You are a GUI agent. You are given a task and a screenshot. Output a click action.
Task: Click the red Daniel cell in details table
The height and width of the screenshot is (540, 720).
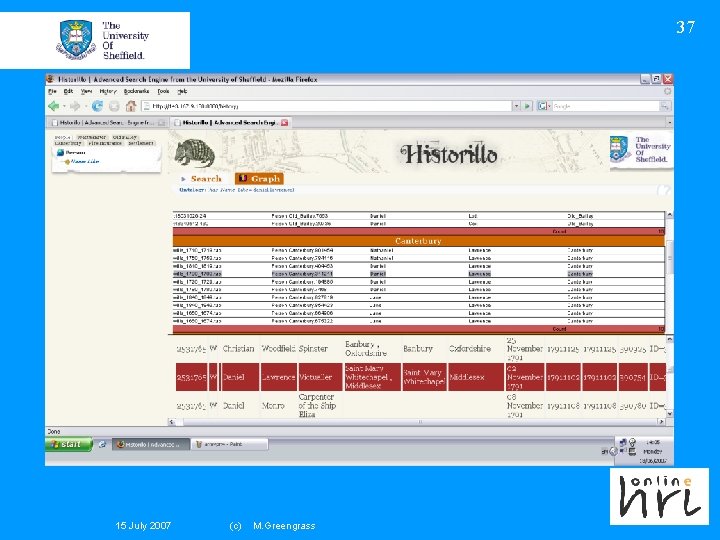240,377
